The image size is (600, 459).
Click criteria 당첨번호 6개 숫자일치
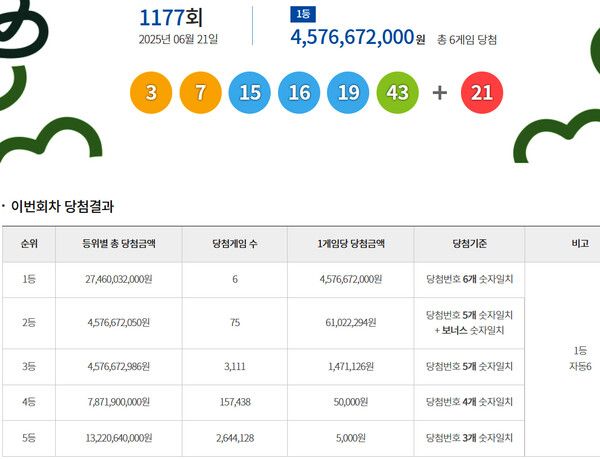pyautogui.click(x=470, y=280)
